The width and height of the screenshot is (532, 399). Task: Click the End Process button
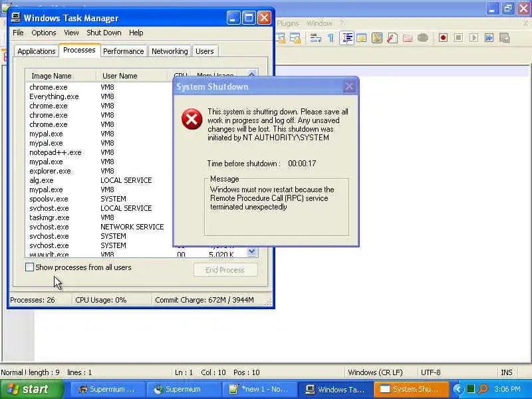tap(225, 270)
